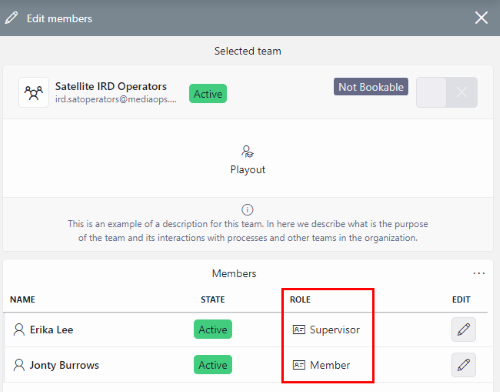
Task: Click the Satellite IRD Operators team icon
Action: [33, 93]
